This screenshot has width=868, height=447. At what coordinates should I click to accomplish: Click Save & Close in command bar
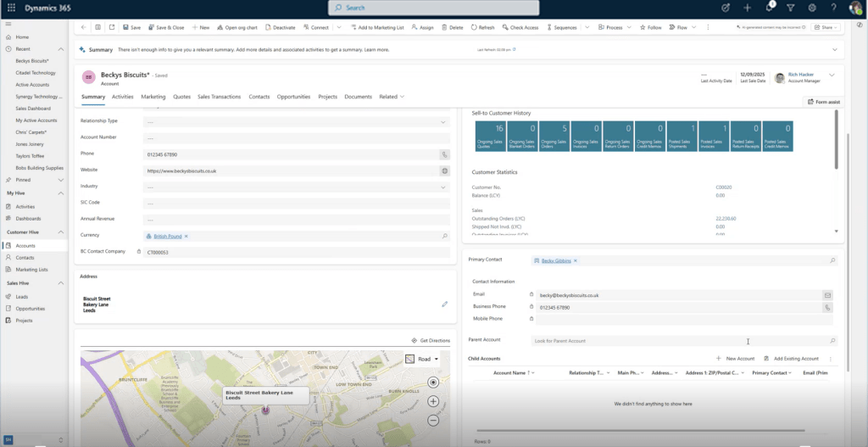click(x=165, y=27)
